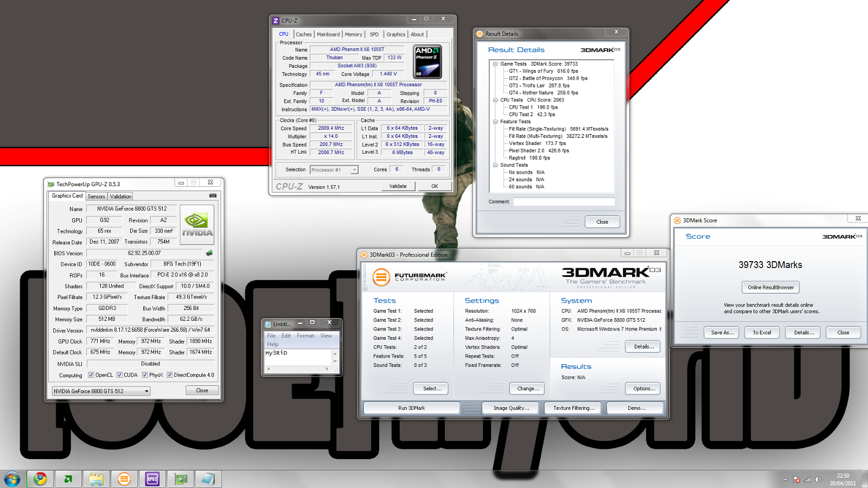Click the NVIDIA logo in GPU-Z
The width and height of the screenshot is (868, 488).
(197, 224)
